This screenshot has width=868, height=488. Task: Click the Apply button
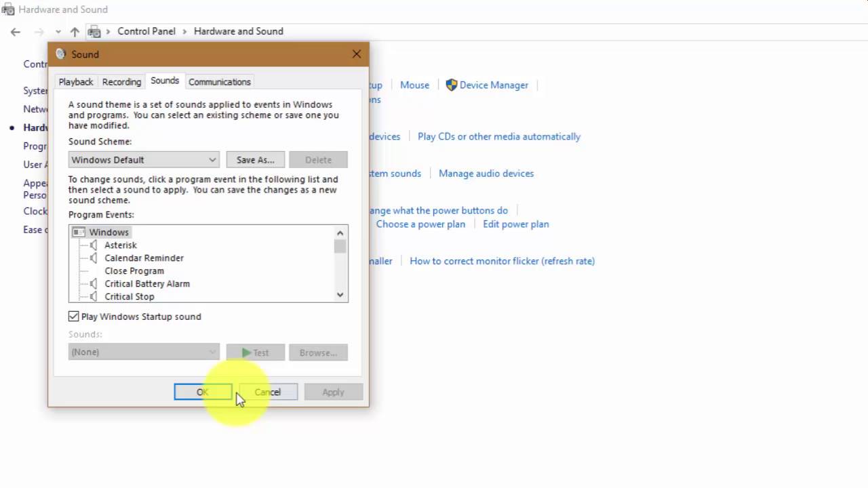click(333, 392)
